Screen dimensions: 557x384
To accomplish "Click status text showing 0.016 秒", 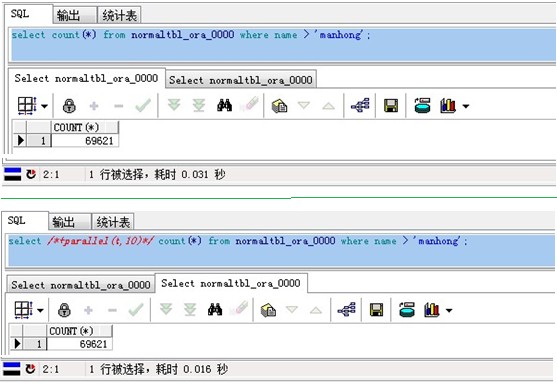I will (158, 369).
